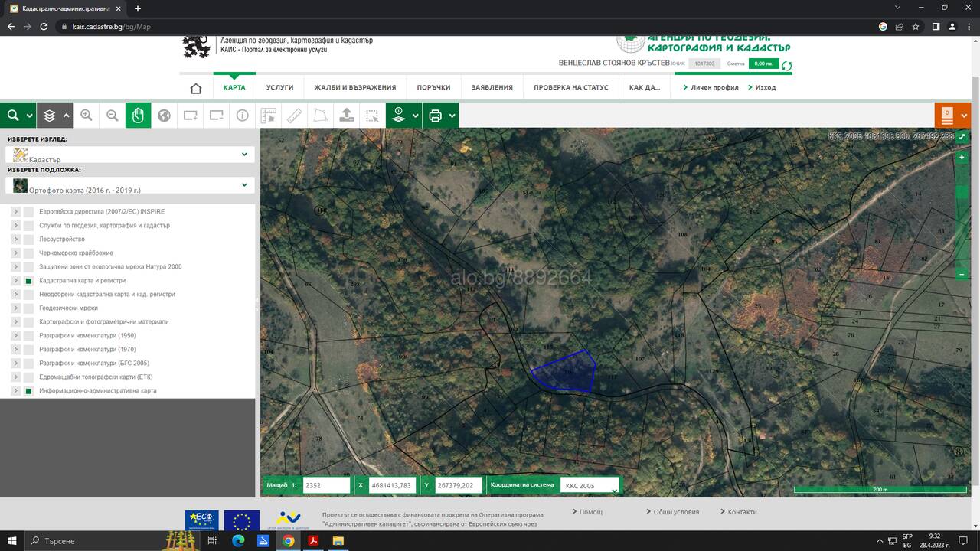Enable Геодезически мрежи layer checkbox

pyautogui.click(x=28, y=308)
